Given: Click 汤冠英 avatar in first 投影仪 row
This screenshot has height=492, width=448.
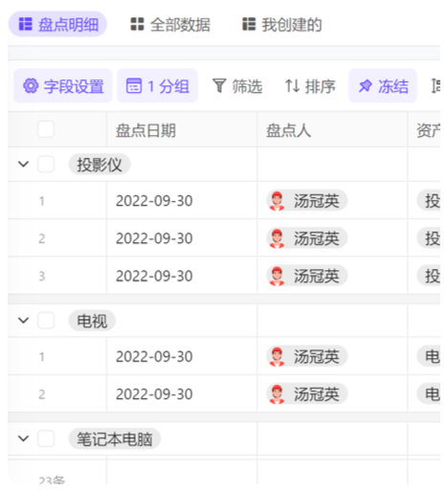Looking at the screenshot, I should click(277, 201).
